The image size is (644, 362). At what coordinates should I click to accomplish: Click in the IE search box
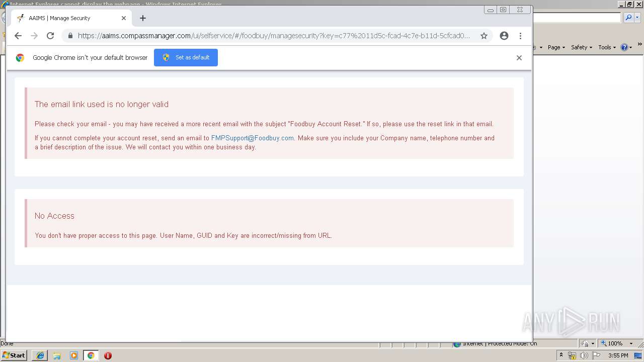coord(577,18)
